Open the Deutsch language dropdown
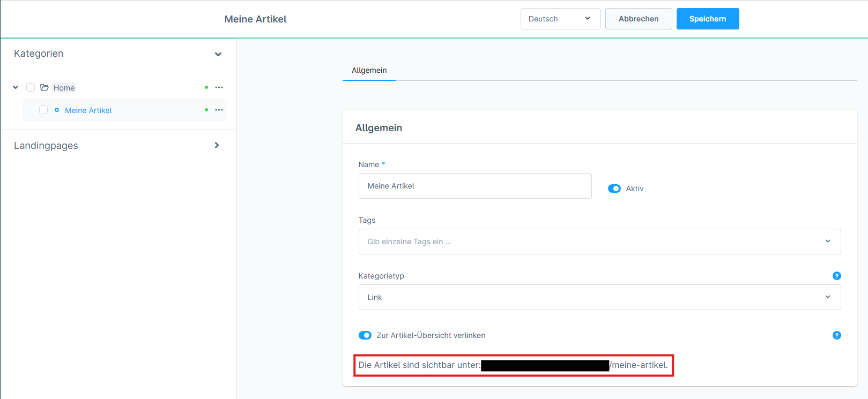868x399 pixels. (560, 19)
